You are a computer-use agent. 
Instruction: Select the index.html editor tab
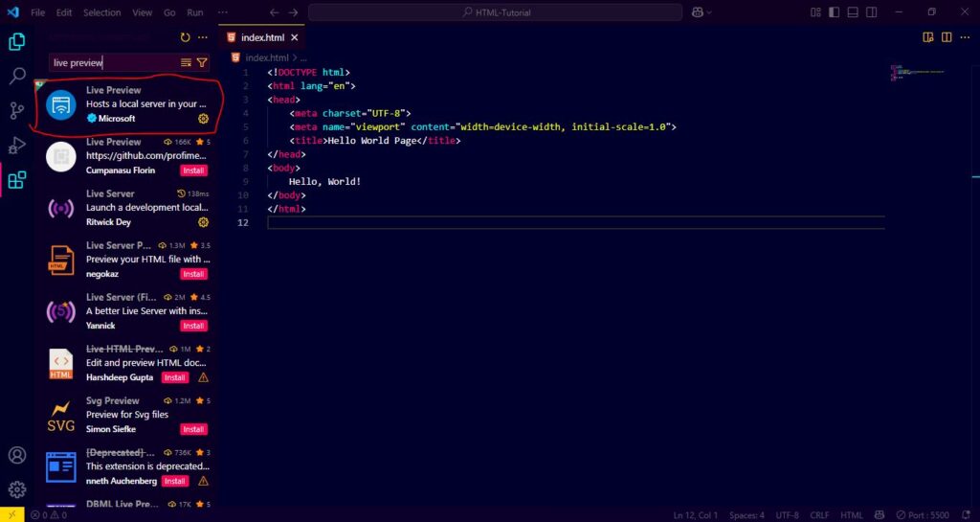[x=262, y=37]
